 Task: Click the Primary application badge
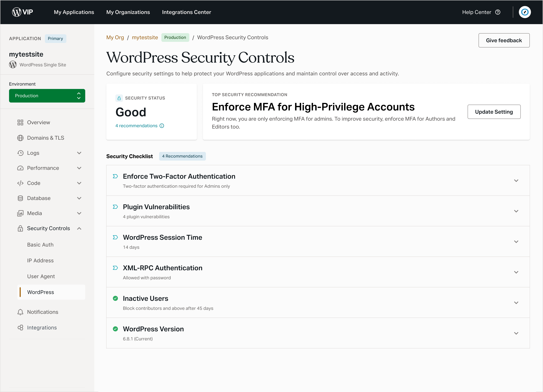click(x=55, y=38)
